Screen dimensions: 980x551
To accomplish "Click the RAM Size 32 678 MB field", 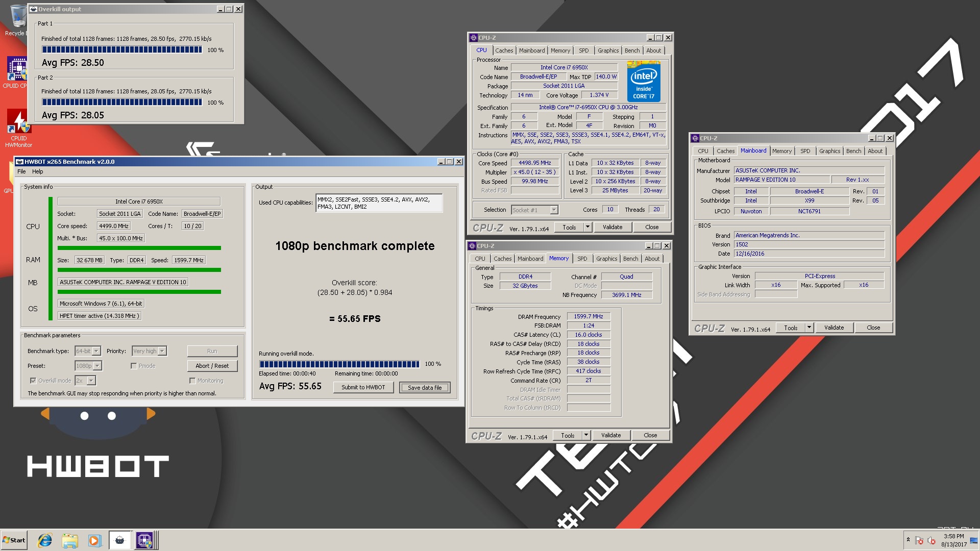I will (x=90, y=260).
